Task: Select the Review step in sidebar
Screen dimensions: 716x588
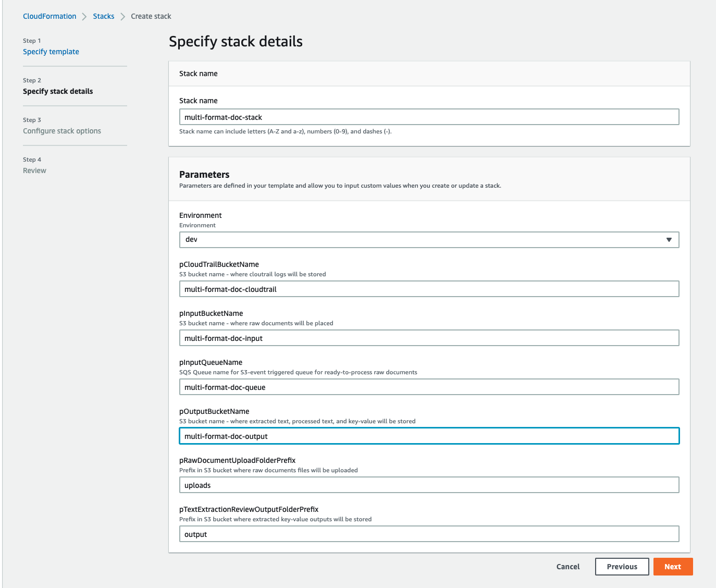Action: [x=34, y=170]
